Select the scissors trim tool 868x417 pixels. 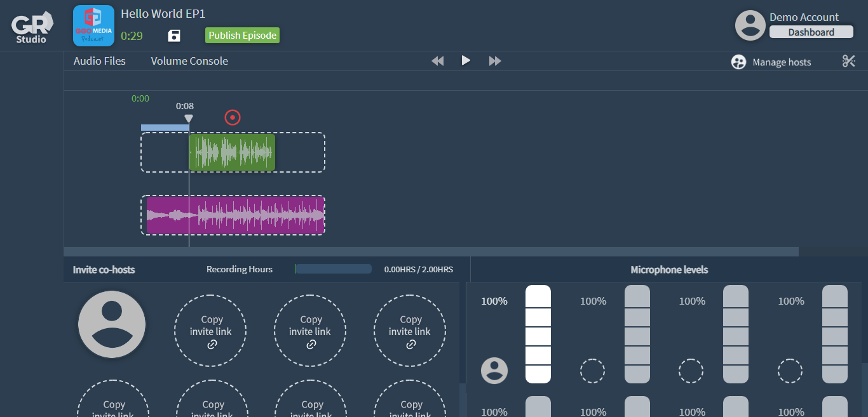[849, 61]
